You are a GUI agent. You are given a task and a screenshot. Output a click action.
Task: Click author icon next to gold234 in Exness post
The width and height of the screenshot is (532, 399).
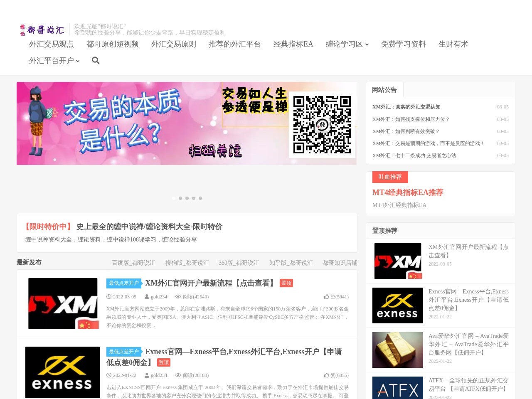(147, 375)
